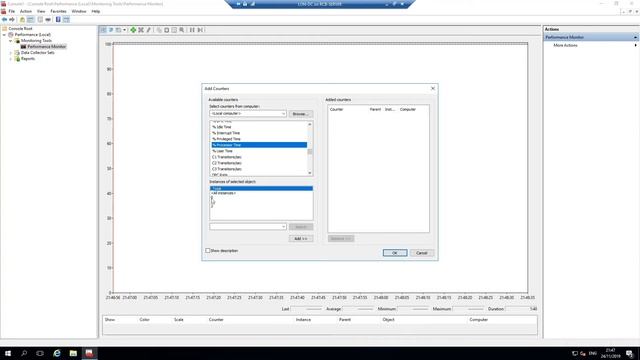Toggle the Show/Hide Action Pane icon

click(x=66, y=20)
